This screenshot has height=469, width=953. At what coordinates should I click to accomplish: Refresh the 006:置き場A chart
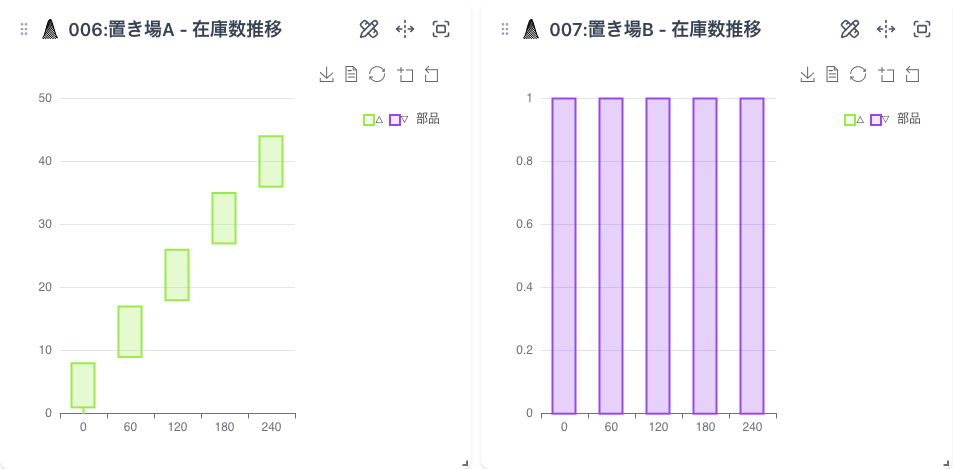coord(377,74)
